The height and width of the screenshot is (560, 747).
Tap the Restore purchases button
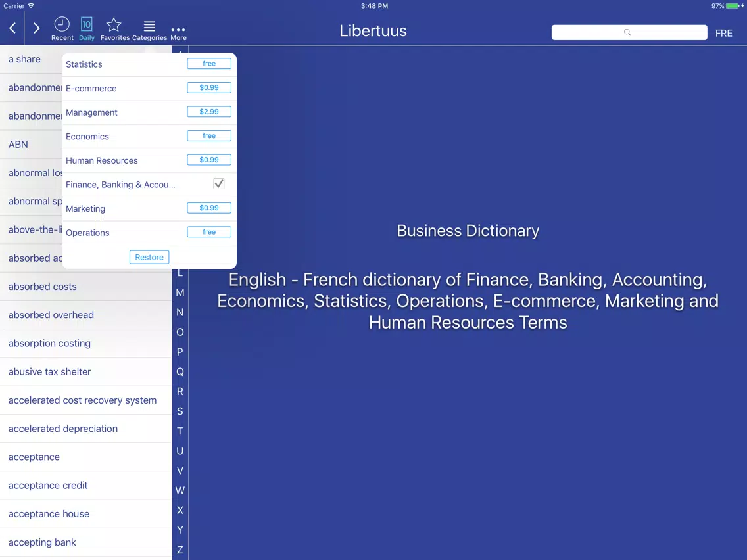point(149,257)
